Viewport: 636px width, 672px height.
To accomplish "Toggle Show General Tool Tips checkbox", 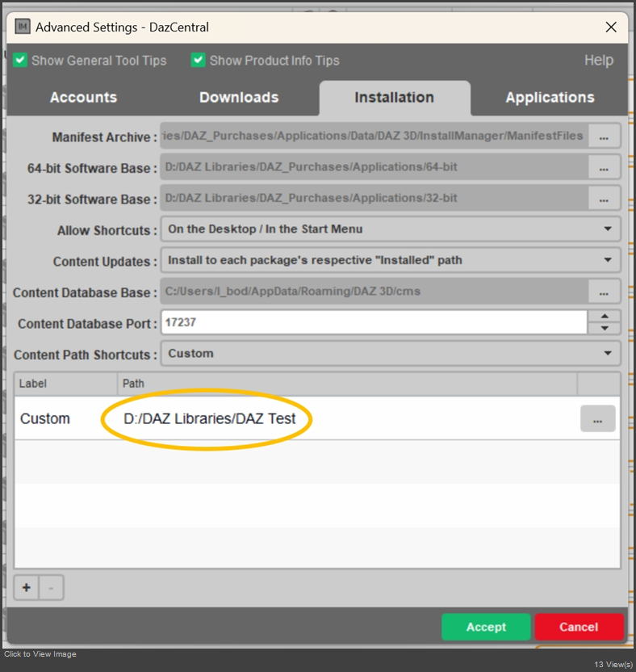I will tap(20, 60).
